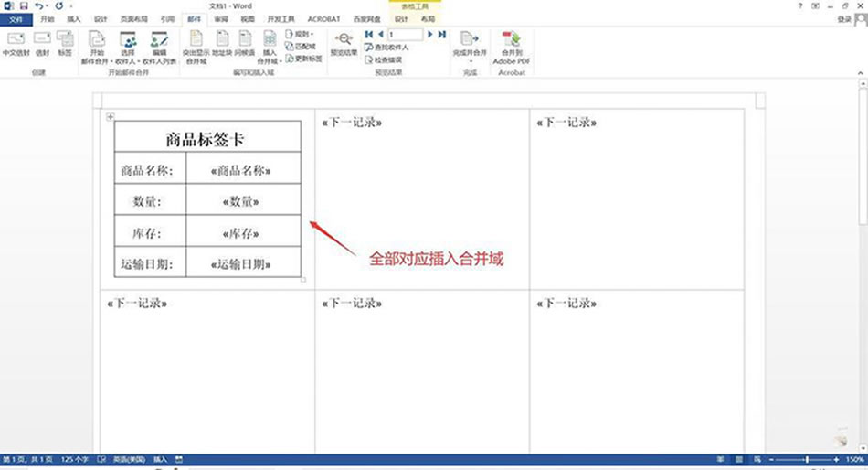Viewport: 868px width, 470px height.
Task: Open the table tools 布局 (Layout) tab
Action: point(428,19)
